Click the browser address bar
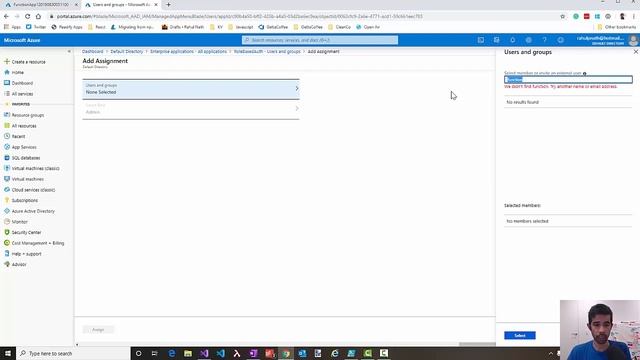640x360 pixels. pos(302,16)
